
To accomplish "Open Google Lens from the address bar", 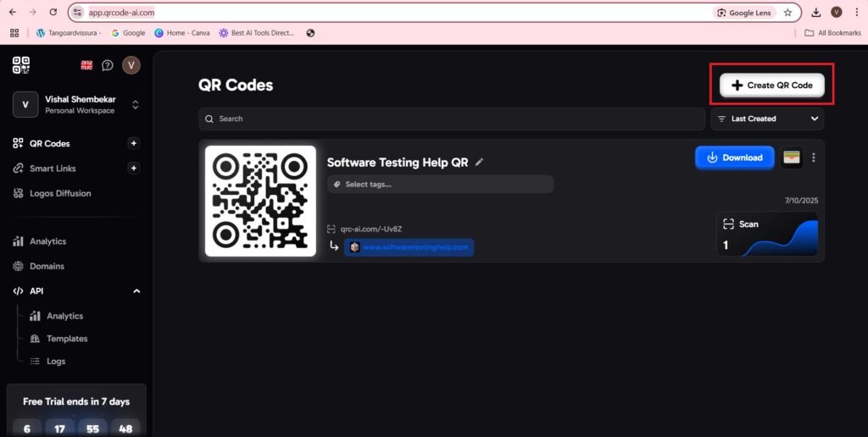I will click(744, 13).
